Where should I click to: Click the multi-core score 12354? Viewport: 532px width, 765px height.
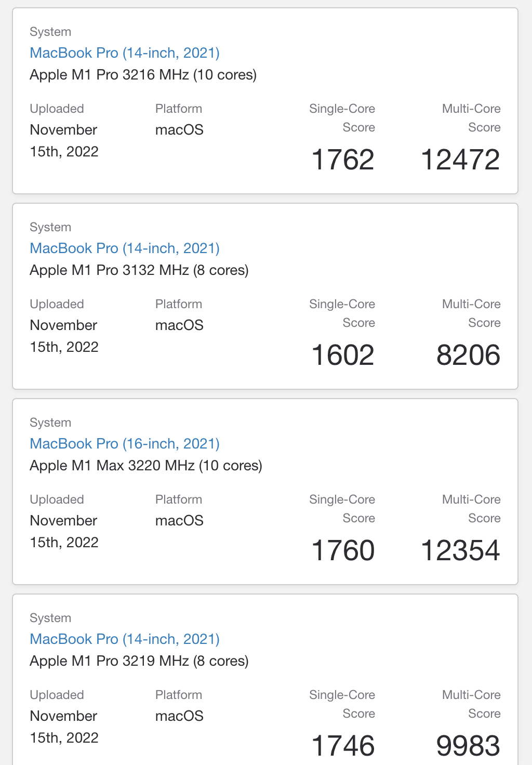460,550
